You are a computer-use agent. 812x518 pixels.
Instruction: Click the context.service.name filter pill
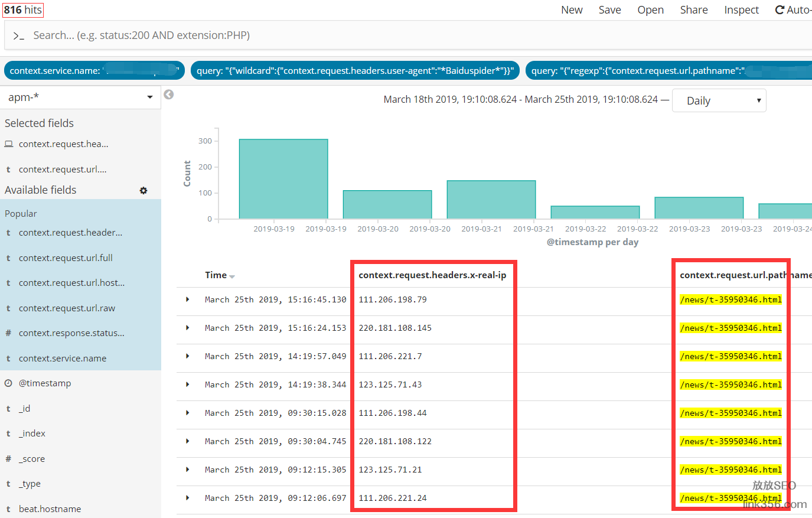[94, 70]
